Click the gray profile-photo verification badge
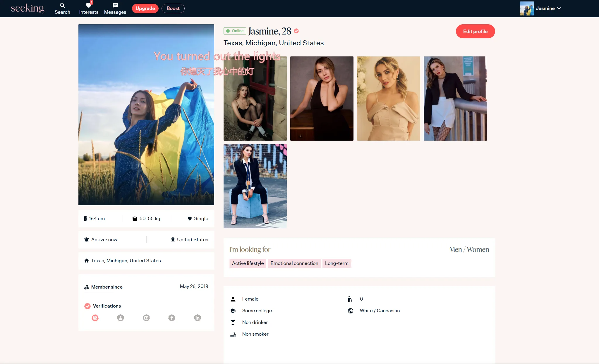Screen dimensions: 599x364 (x=121, y=318)
